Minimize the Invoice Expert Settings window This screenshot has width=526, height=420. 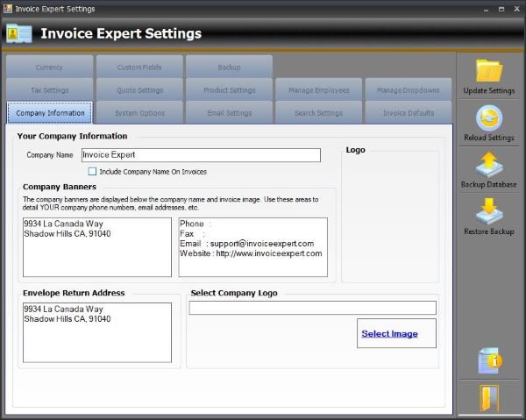[486, 10]
